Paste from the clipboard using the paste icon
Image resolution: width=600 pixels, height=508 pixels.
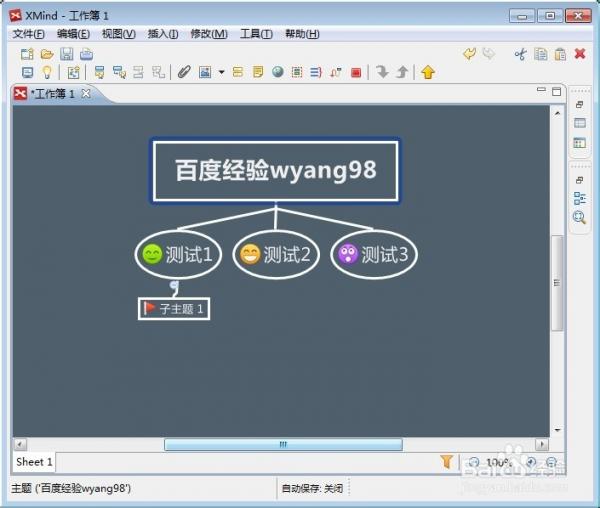pos(560,54)
